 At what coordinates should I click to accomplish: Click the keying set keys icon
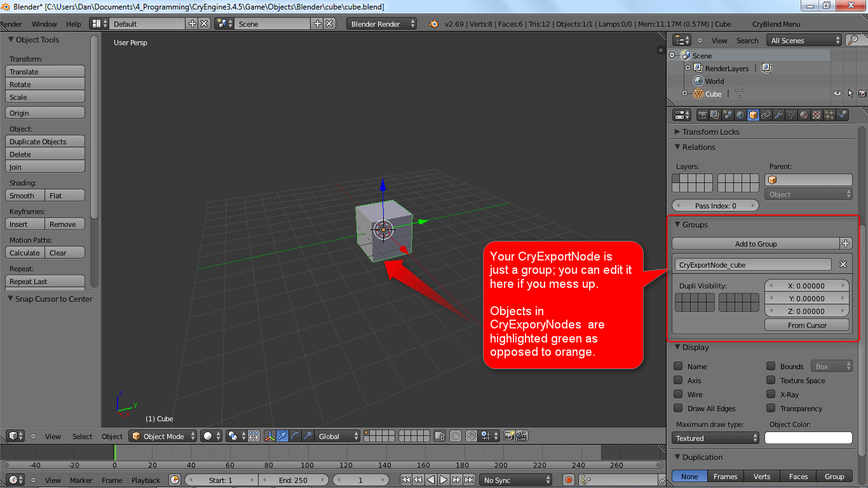pyautogui.click(x=585, y=480)
